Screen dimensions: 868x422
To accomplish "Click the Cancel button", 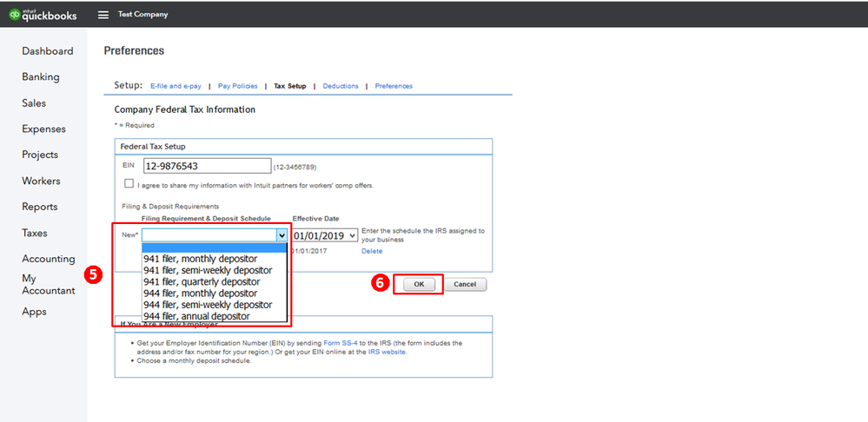I will [x=465, y=284].
